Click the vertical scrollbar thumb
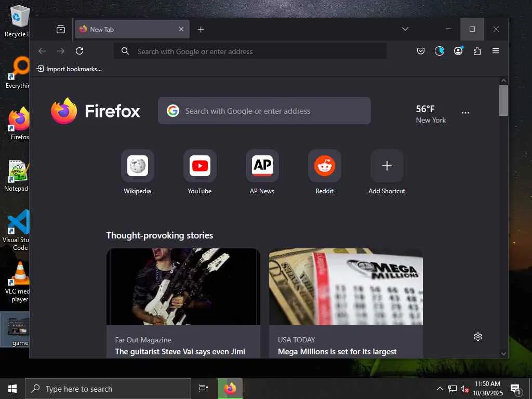 (x=503, y=100)
